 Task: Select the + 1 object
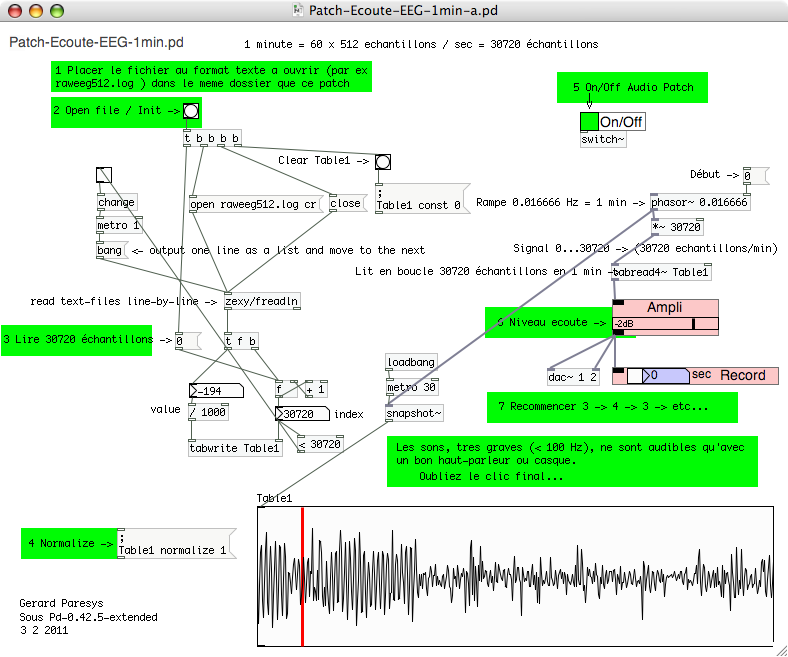[316, 390]
